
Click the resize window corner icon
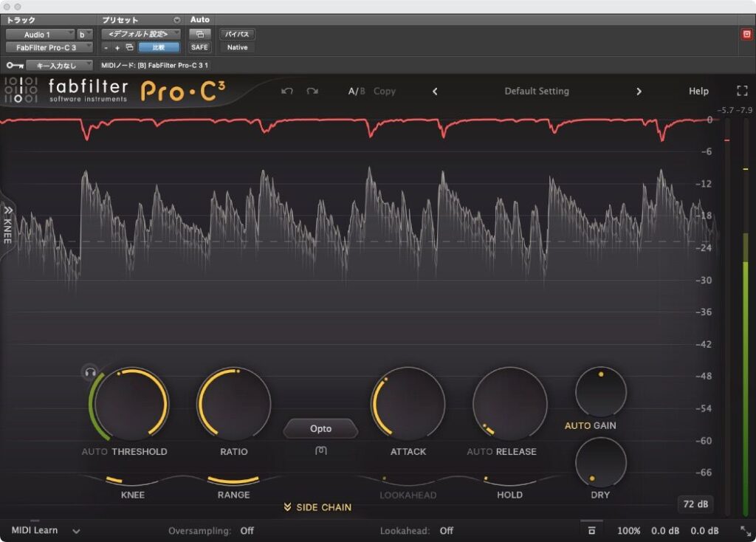pyautogui.click(x=746, y=531)
